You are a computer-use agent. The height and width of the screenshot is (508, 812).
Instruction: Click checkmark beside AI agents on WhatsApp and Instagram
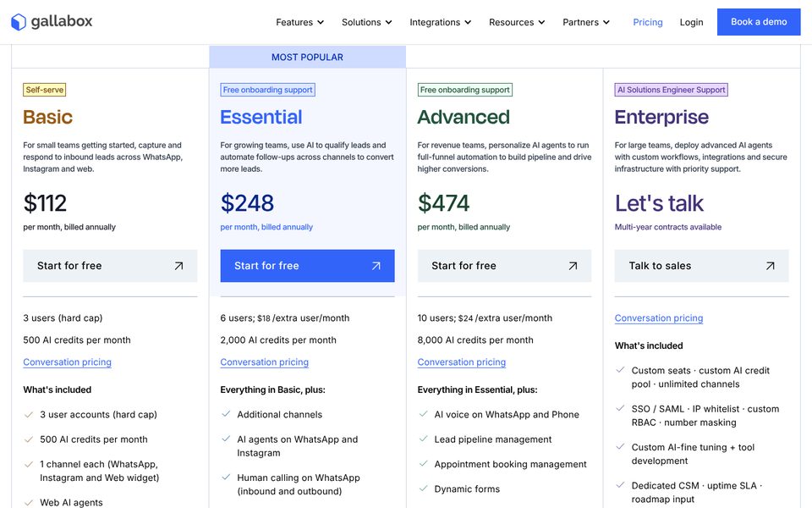226,439
